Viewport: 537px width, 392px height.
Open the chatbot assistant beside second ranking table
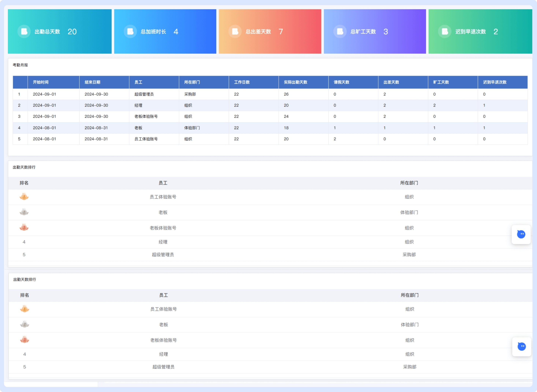[521, 346]
